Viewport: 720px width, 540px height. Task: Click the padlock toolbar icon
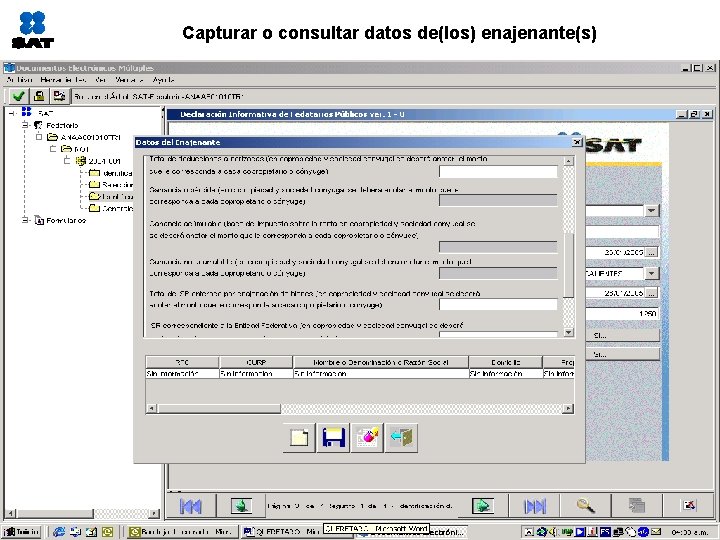click(39, 96)
